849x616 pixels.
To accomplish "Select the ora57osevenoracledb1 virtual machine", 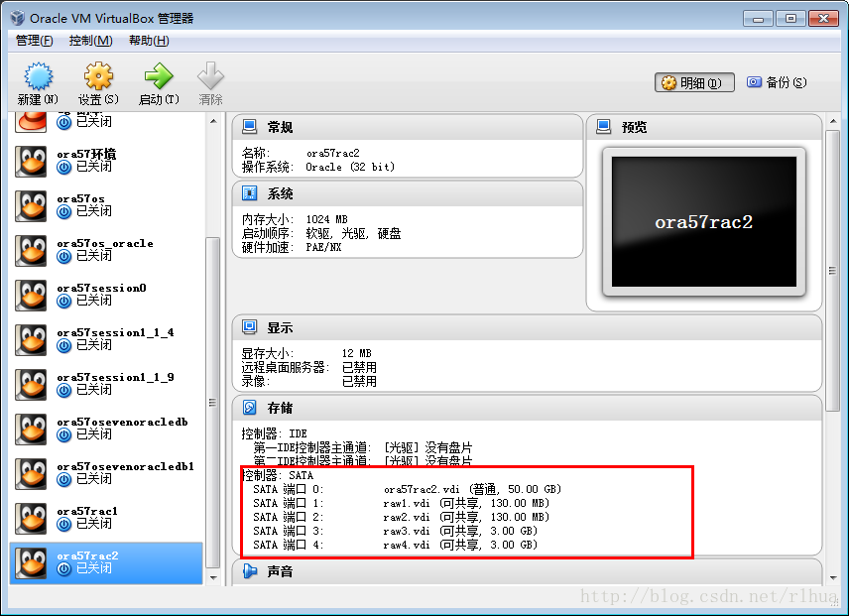I will [107, 473].
